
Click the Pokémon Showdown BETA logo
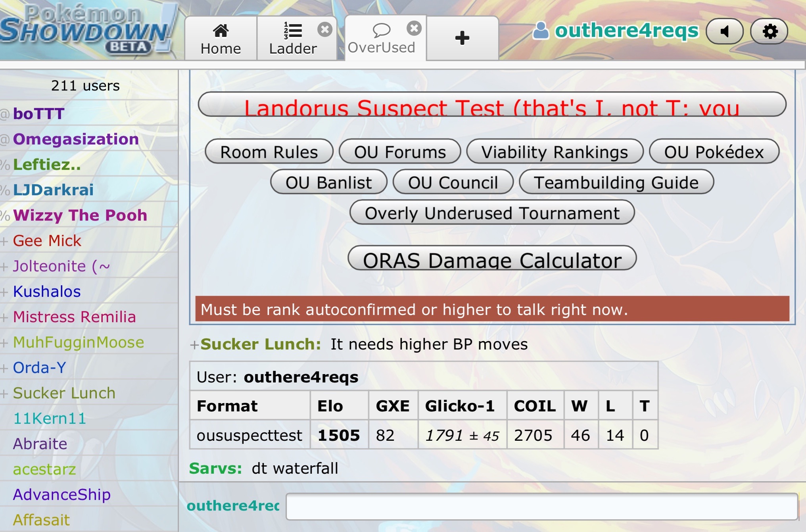point(88,30)
